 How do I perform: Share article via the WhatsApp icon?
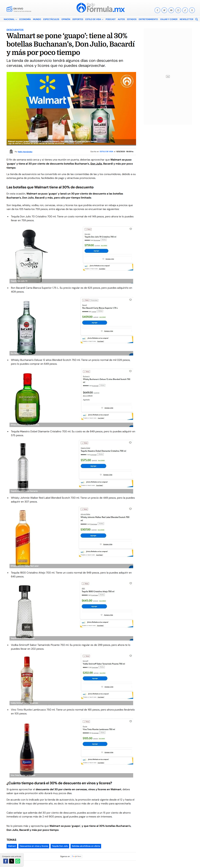click(18, 861)
